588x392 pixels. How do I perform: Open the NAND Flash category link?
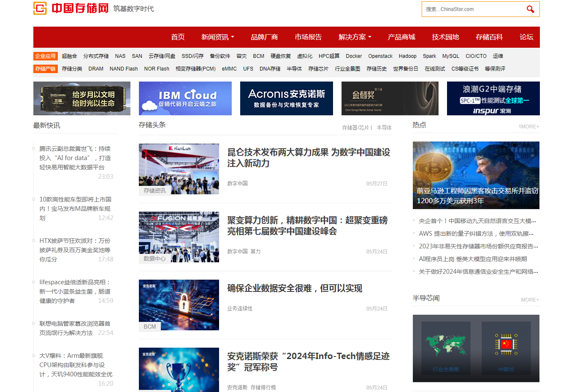click(x=124, y=69)
